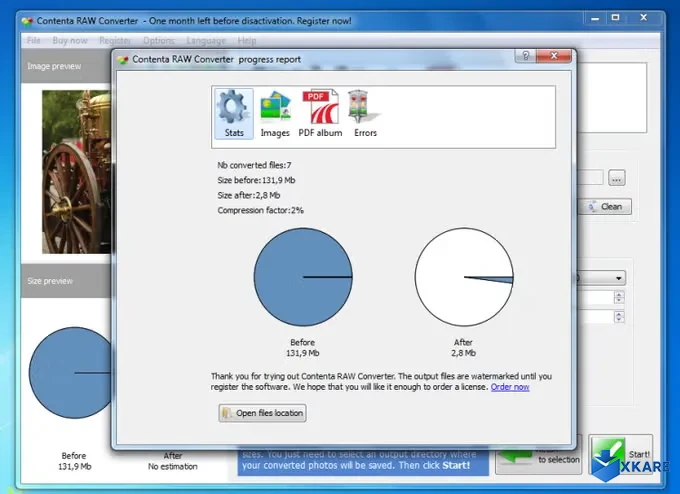Screen dimensions: 680x494
Task: Click the Size preview panel header
Action: tap(66, 281)
